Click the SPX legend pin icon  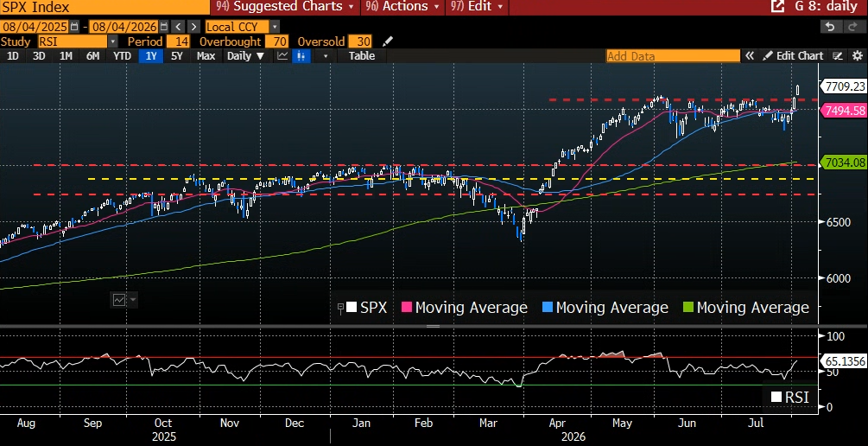tap(341, 308)
